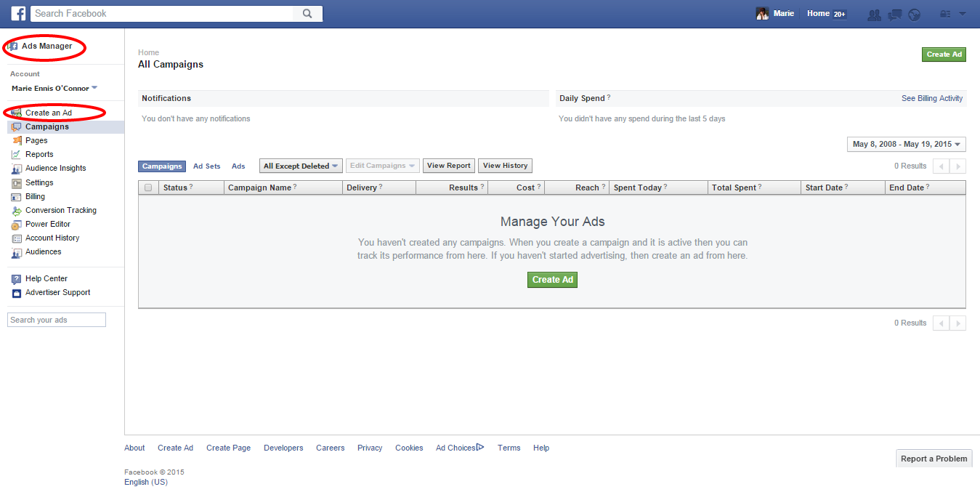Open the May 8, 2008 - May 19, 2015 date range
980x500 pixels.
pyautogui.click(x=906, y=144)
